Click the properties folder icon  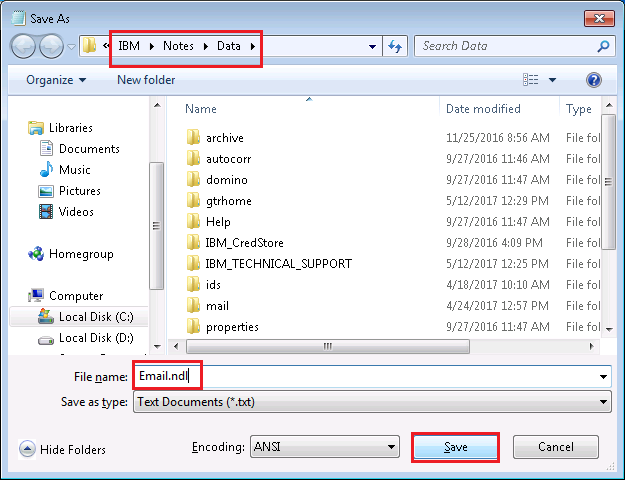193,327
